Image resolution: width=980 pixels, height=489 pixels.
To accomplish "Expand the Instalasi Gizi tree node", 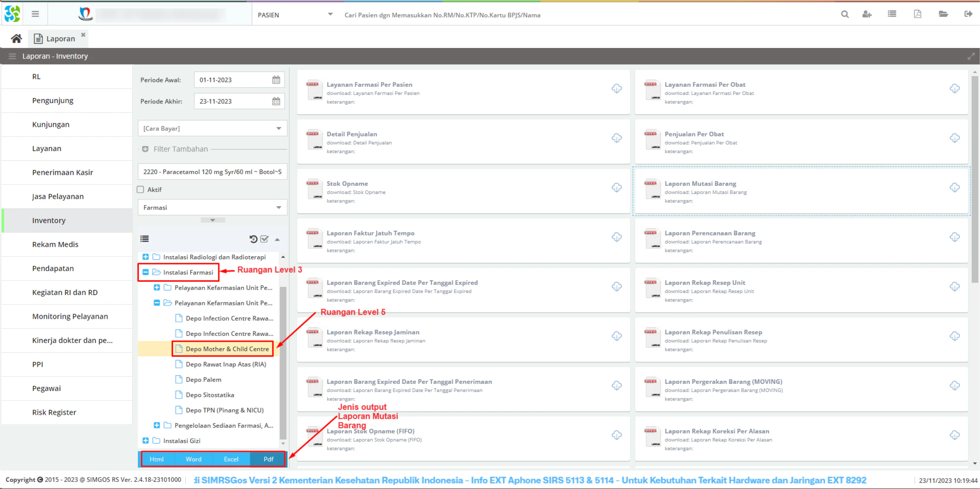I will point(145,440).
